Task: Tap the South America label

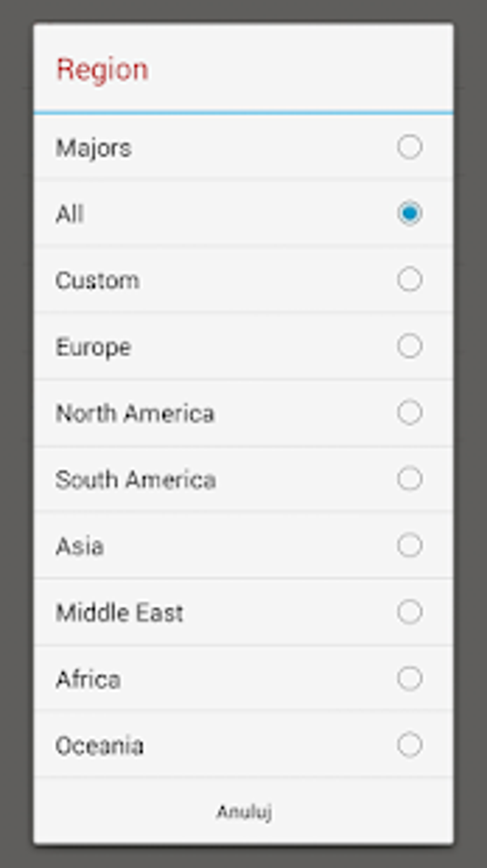Action: [x=136, y=480]
